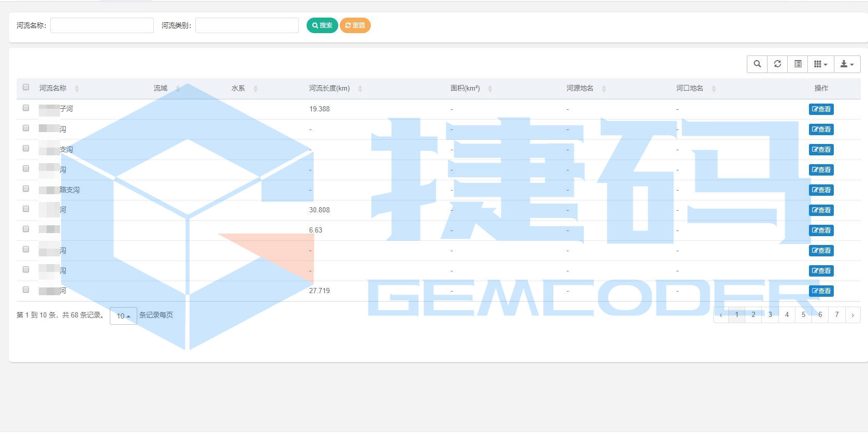Check the row ending in 路支沟

(x=26, y=189)
